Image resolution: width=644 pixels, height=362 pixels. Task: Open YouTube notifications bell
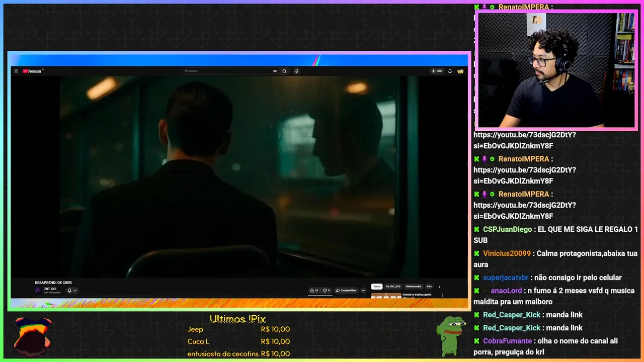tap(450, 71)
